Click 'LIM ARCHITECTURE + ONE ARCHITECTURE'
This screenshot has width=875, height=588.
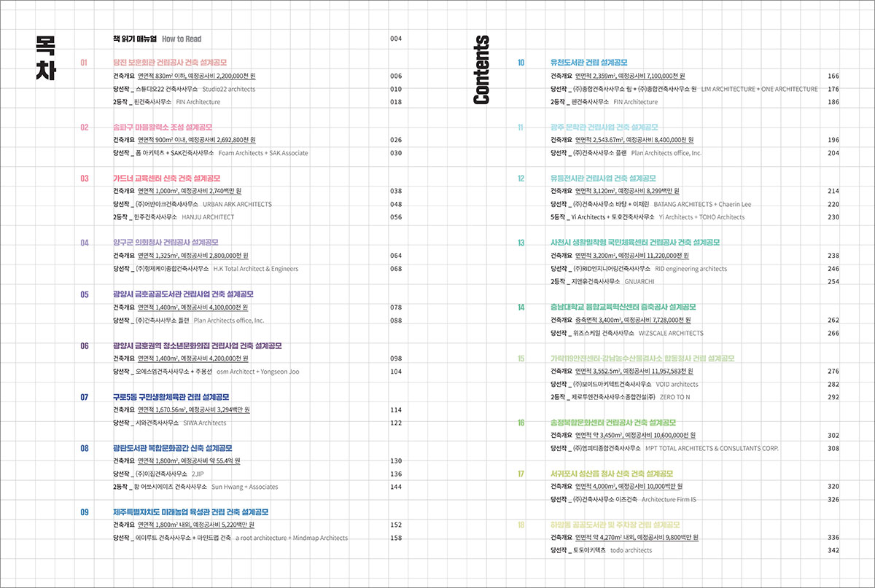coord(759,89)
